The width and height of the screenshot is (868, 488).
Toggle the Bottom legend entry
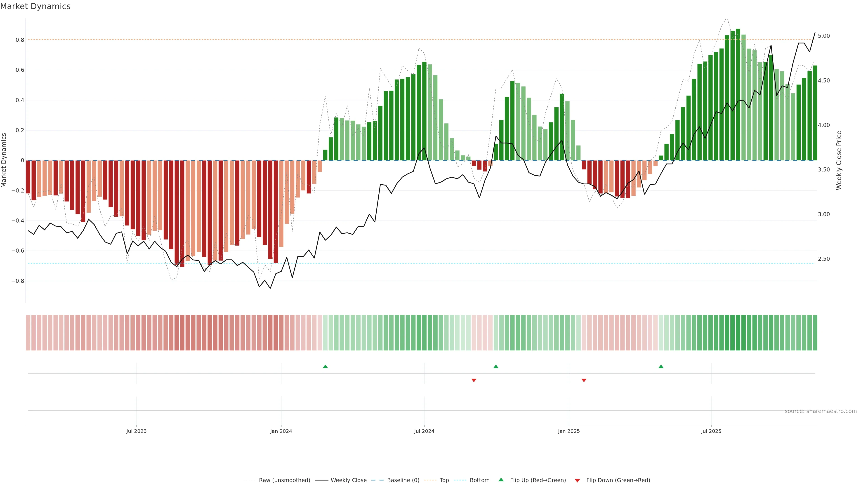[479, 480]
